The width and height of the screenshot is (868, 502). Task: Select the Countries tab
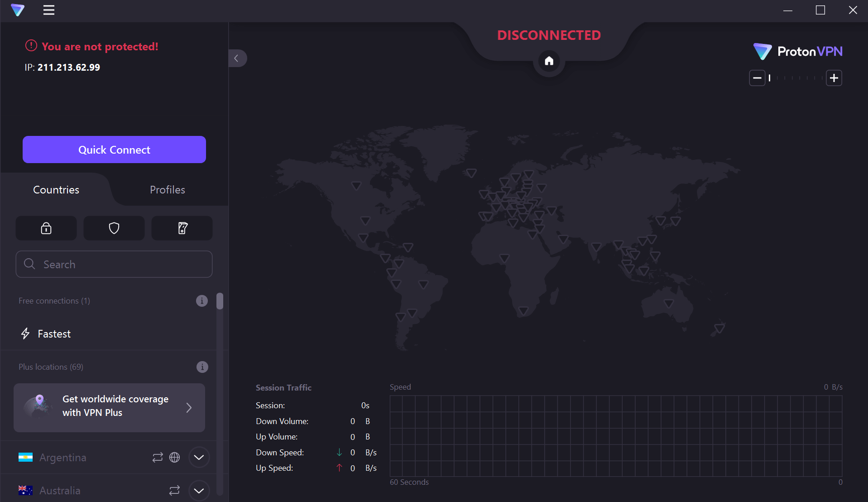pos(56,190)
